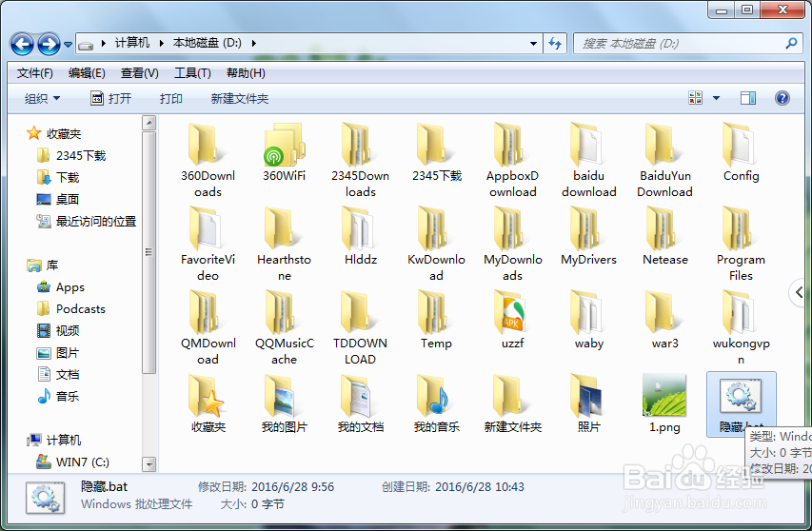Select the QMDownload folder
Image resolution: width=812 pixels, height=531 pixels.
[x=208, y=328]
